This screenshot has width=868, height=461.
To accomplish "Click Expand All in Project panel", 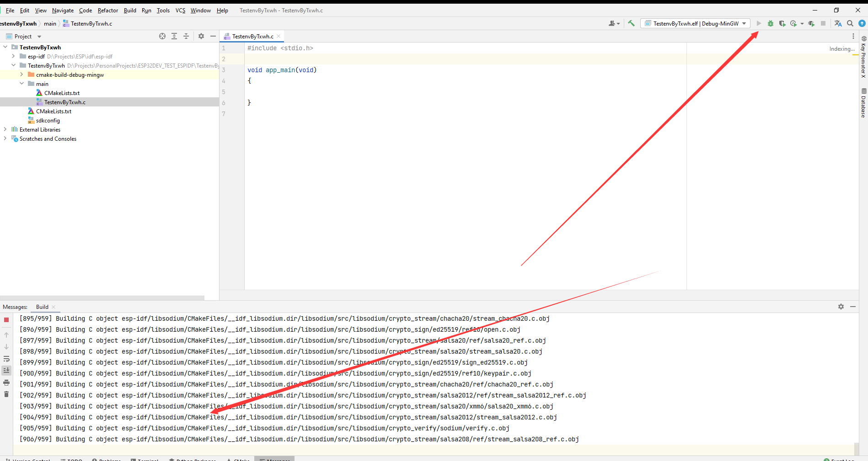I will coord(174,36).
